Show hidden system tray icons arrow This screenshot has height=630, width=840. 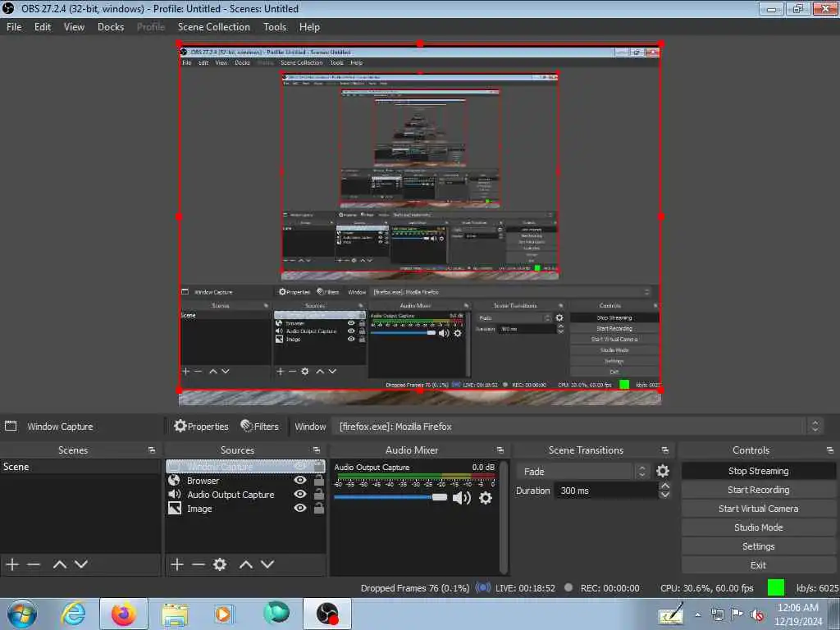click(698, 615)
